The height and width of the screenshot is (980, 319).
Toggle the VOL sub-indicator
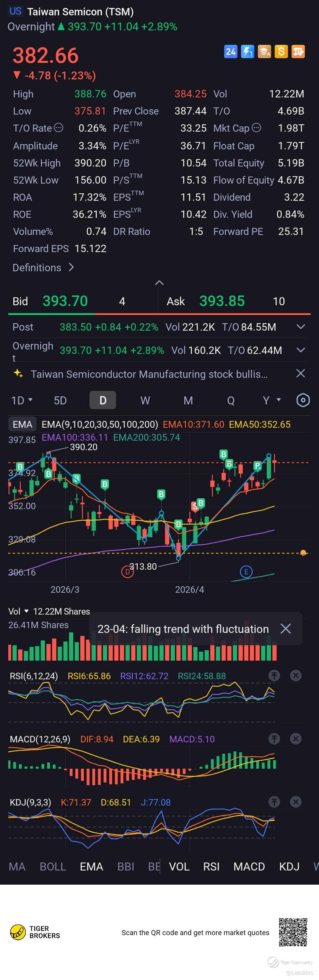[179, 866]
